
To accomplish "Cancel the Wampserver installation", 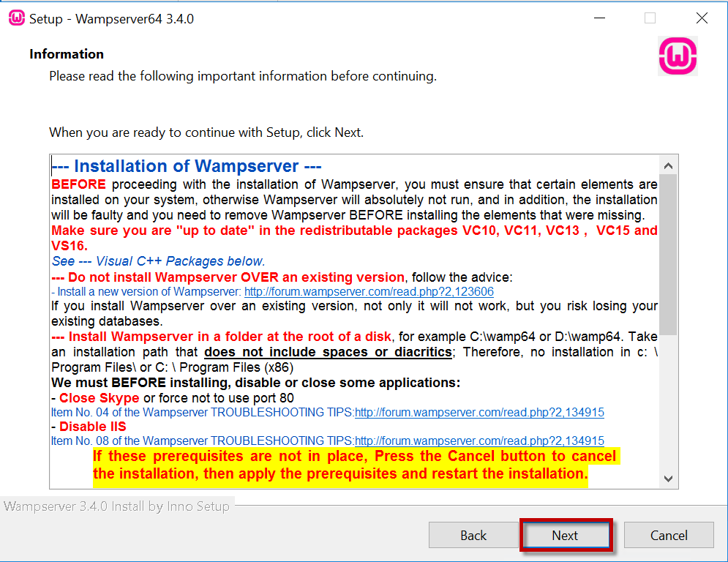I will [669, 536].
